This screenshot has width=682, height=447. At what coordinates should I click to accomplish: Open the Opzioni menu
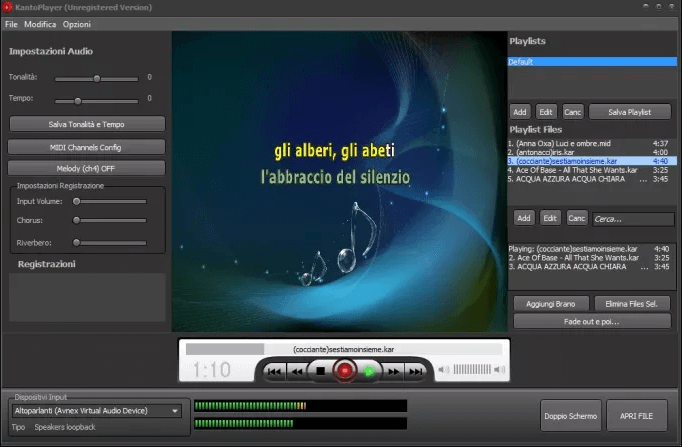pos(77,23)
